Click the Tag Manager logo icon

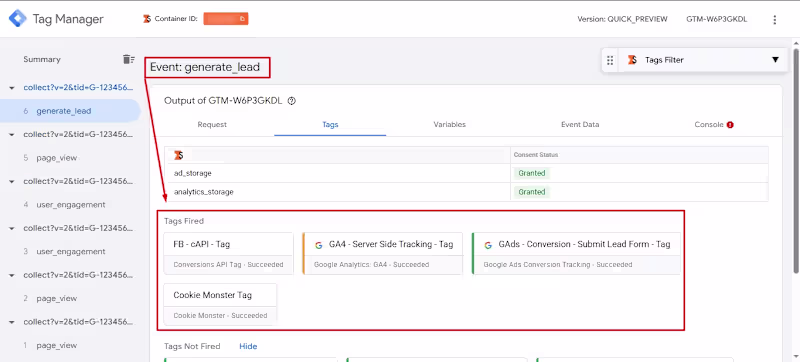coord(17,19)
